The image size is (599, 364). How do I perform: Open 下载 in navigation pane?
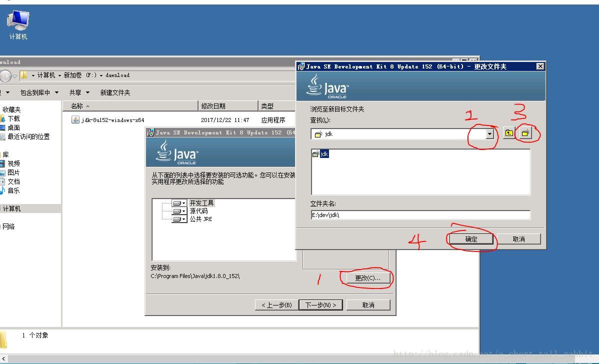(14, 119)
